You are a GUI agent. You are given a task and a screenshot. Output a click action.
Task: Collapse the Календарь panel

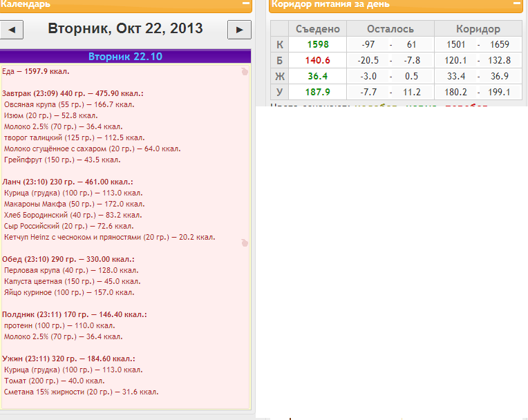[x=246, y=3]
